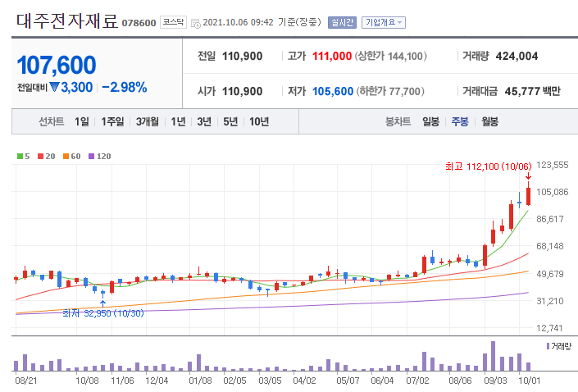
Task: Click the green 5-period moving average swatch
Action: 20,157
